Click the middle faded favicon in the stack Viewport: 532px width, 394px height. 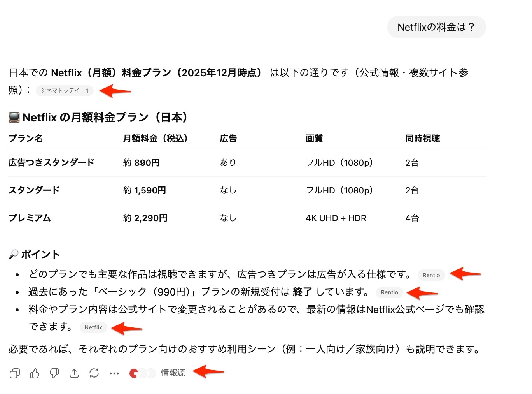click(x=142, y=373)
